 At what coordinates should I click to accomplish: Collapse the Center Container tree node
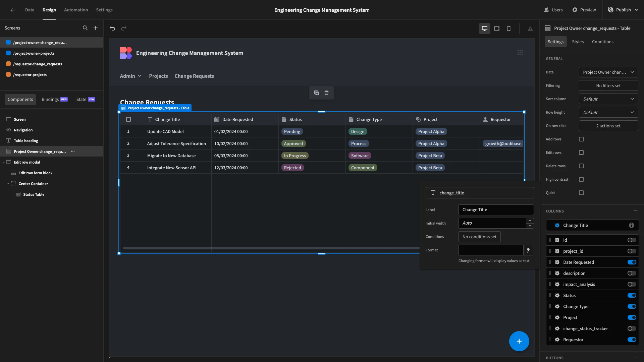tap(8, 184)
